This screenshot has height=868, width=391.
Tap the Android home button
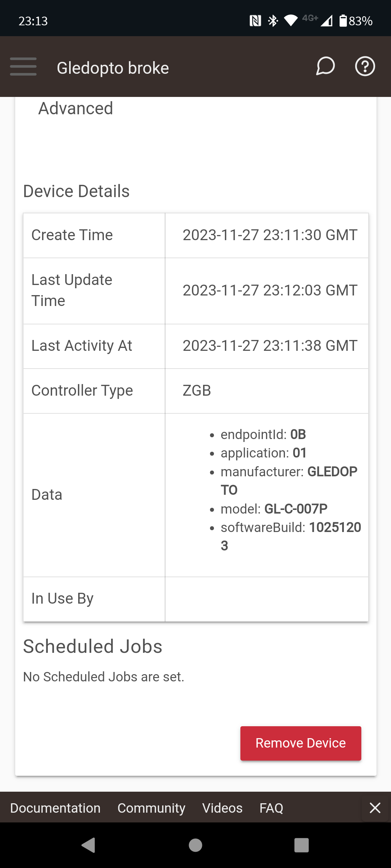point(195,845)
